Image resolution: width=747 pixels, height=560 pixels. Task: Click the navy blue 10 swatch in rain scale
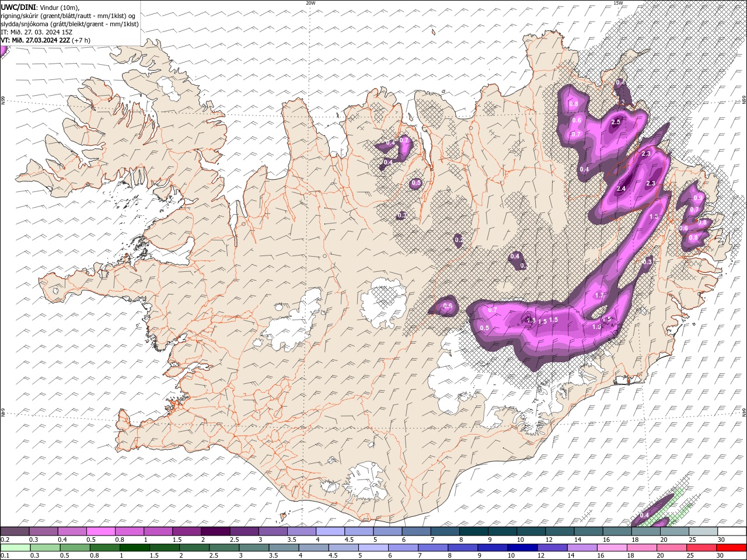523,547
